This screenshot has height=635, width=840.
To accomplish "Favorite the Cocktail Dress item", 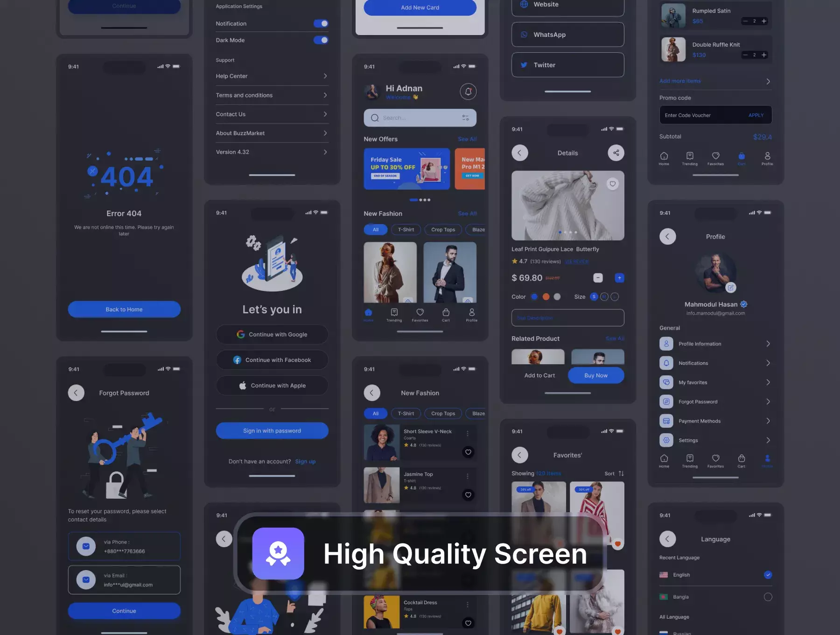I will (x=468, y=622).
